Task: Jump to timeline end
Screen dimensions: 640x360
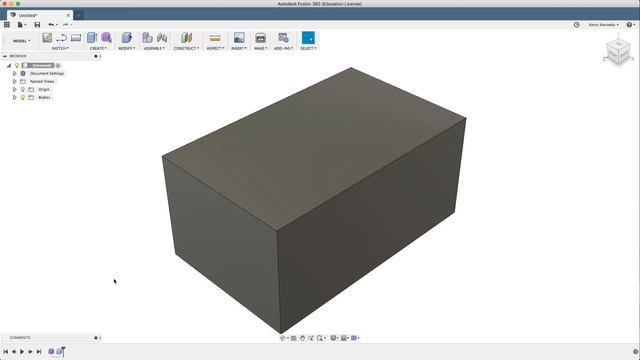Action: (39, 351)
